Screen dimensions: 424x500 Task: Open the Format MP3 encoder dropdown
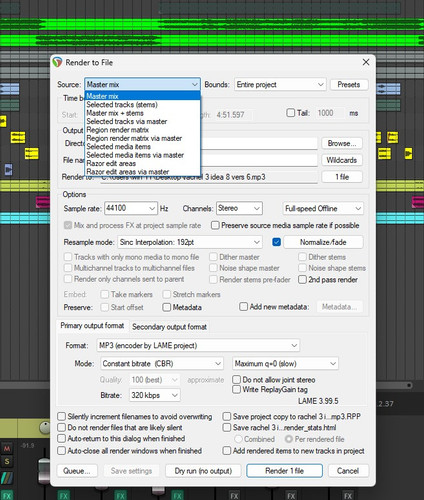tap(198, 345)
